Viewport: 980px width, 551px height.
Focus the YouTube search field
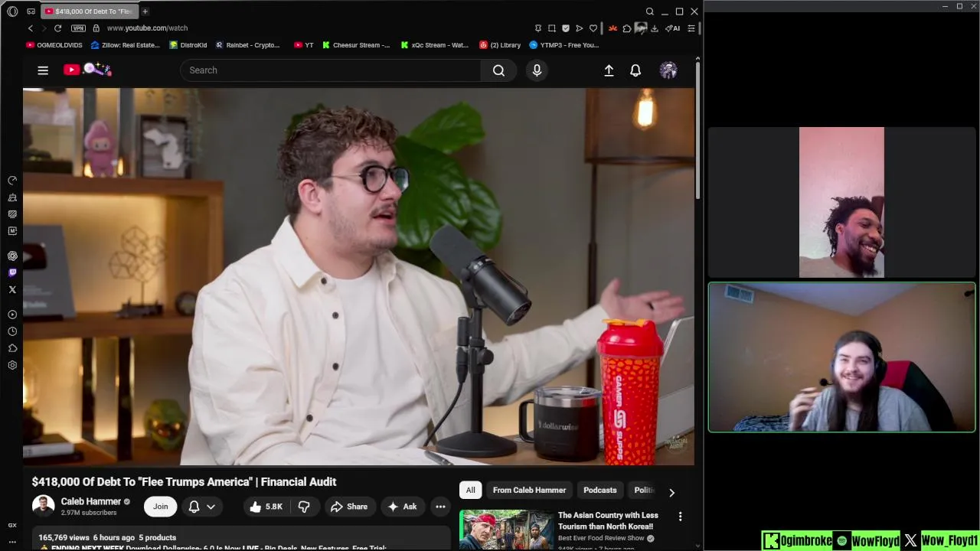[330, 70]
